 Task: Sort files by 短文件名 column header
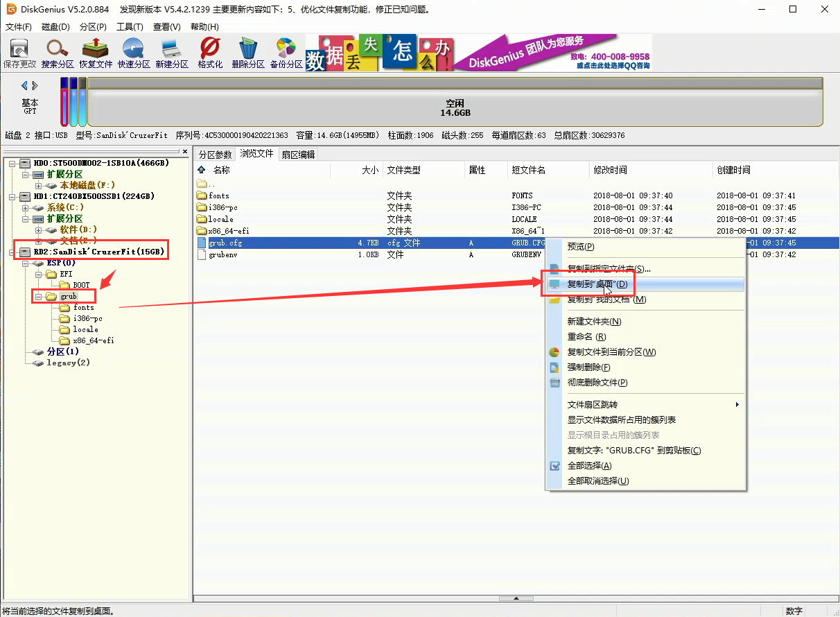(x=548, y=170)
